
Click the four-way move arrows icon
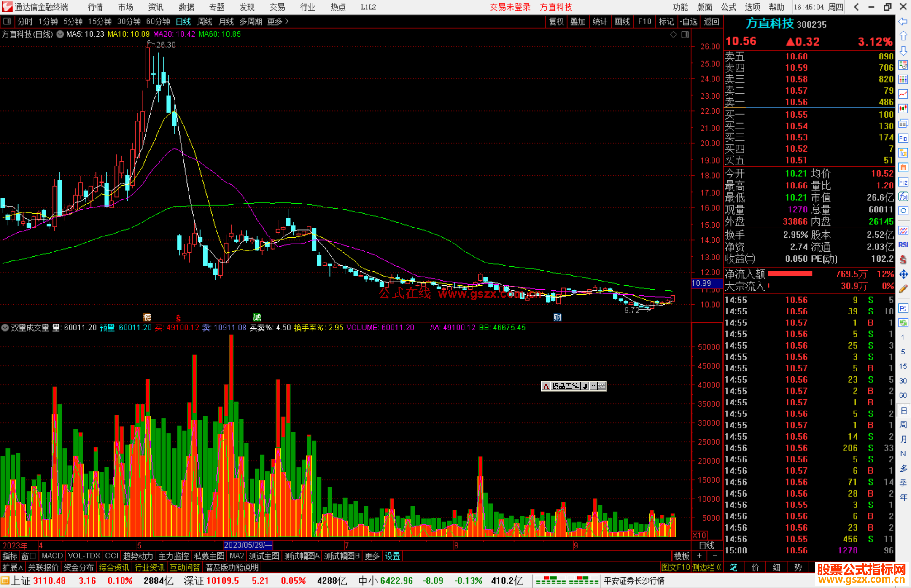click(x=903, y=274)
